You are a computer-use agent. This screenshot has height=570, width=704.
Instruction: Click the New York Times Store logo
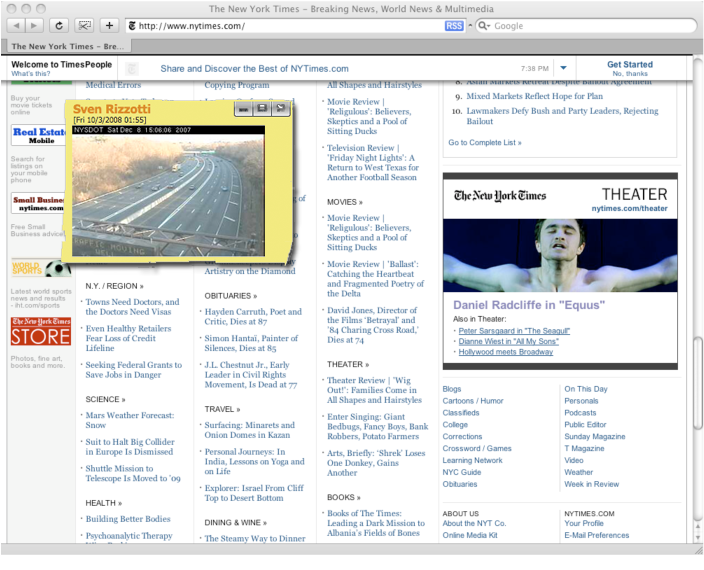pos(41,332)
